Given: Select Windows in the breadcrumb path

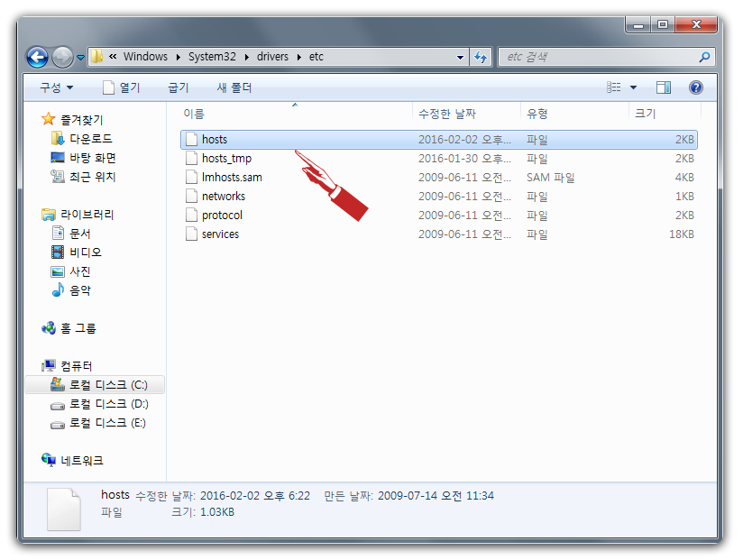Looking at the screenshot, I should coord(145,57).
